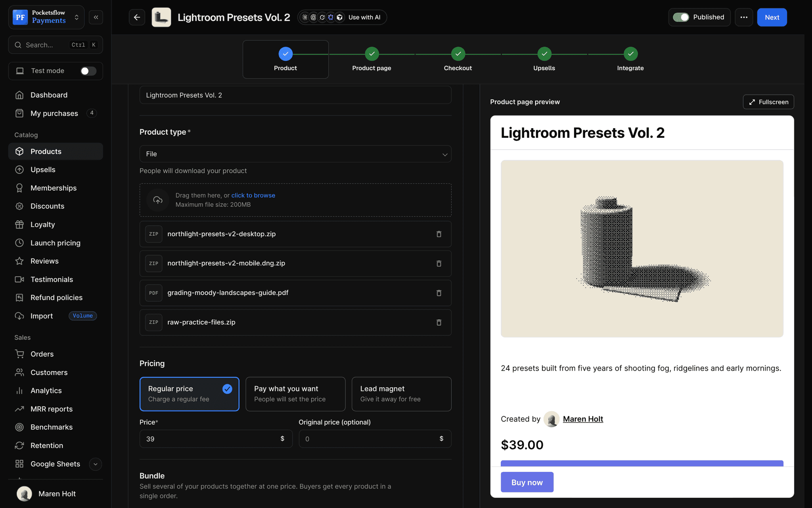This screenshot has width=812, height=508.
Task: Toggle Test mode switch
Action: (88, 71)
